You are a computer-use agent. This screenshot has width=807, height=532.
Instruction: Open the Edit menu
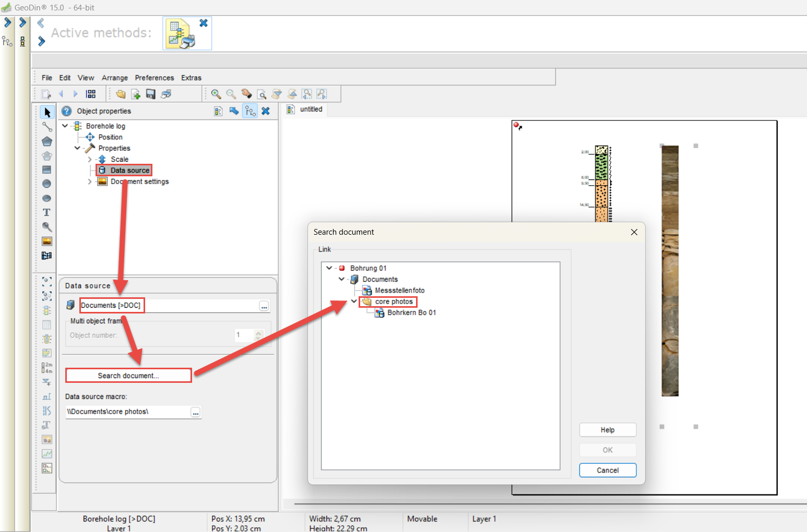pos(65,78)
